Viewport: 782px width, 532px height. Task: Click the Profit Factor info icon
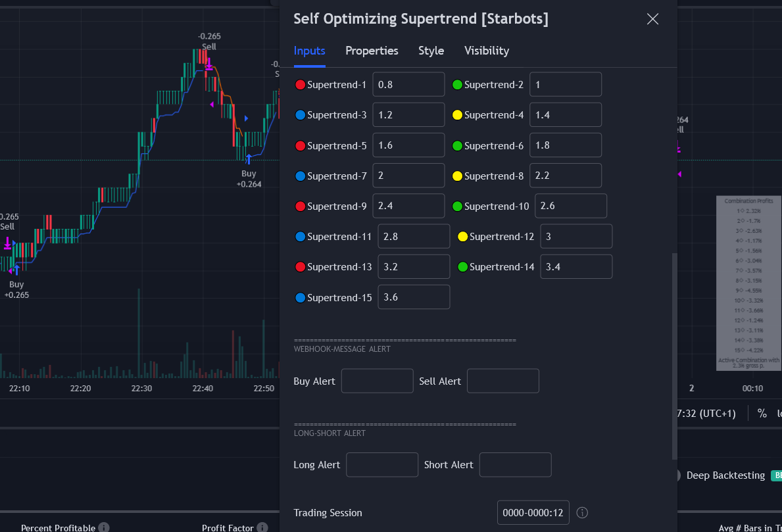tap(262, 527)
